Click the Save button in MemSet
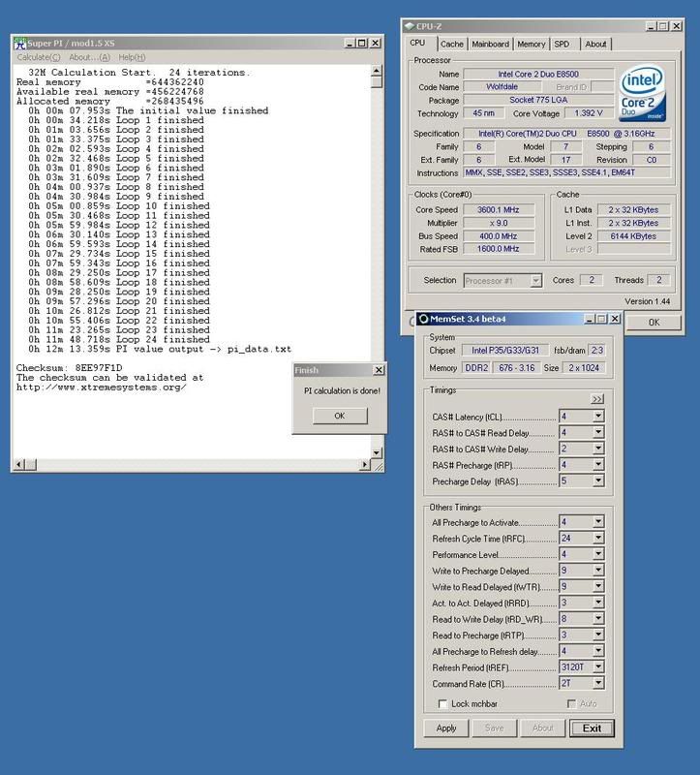The image size is (700, 775). tap(495, 728)
